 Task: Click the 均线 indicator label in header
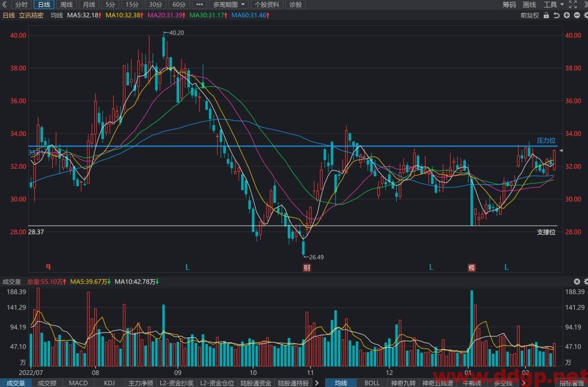(57, 16)
